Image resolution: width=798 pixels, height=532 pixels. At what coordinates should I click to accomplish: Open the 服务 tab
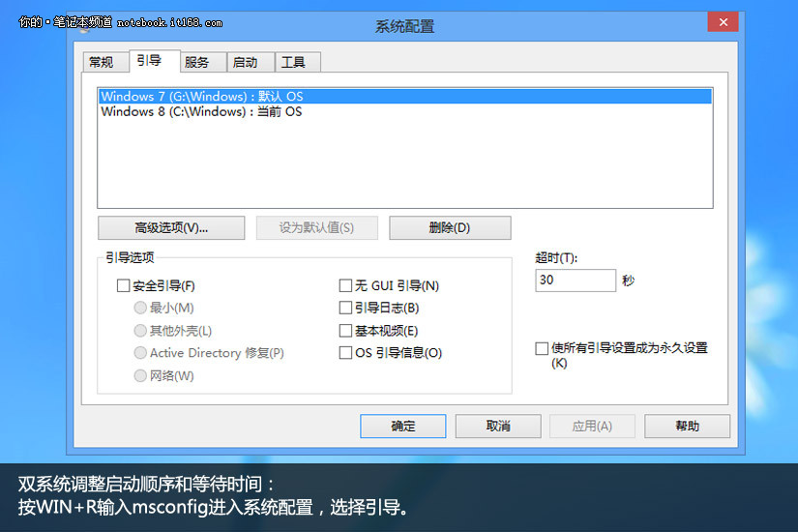click(x=197, y=62)
